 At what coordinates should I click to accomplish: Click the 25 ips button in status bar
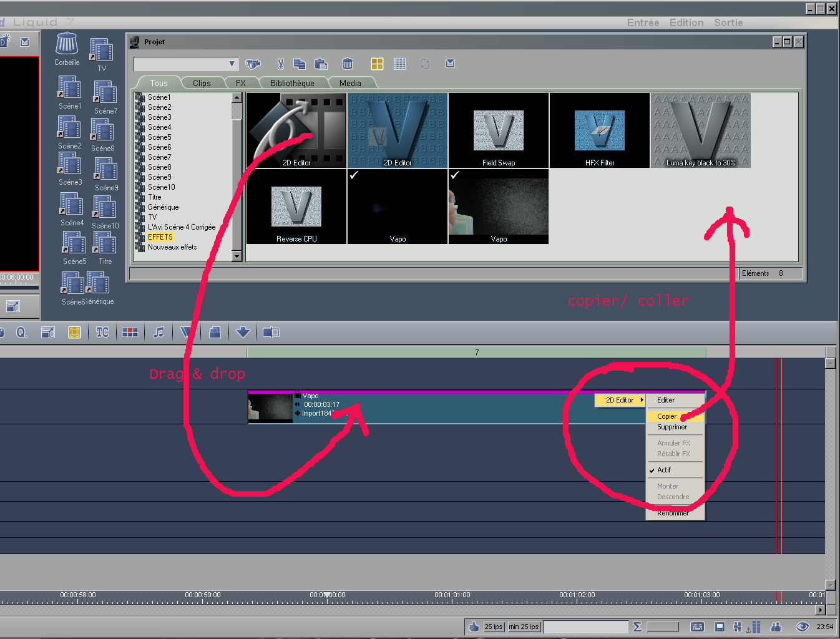pos(494,627)
